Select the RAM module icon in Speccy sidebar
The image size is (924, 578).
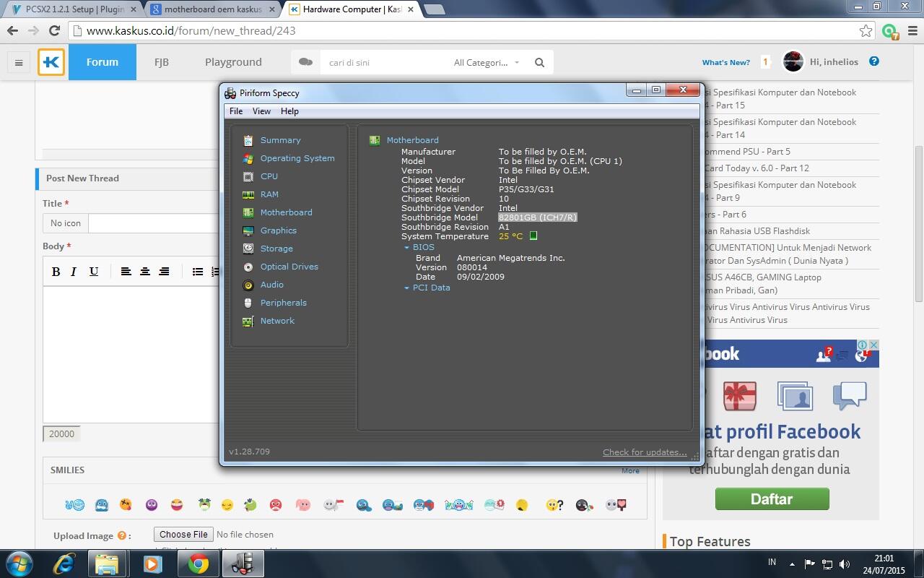248,194
